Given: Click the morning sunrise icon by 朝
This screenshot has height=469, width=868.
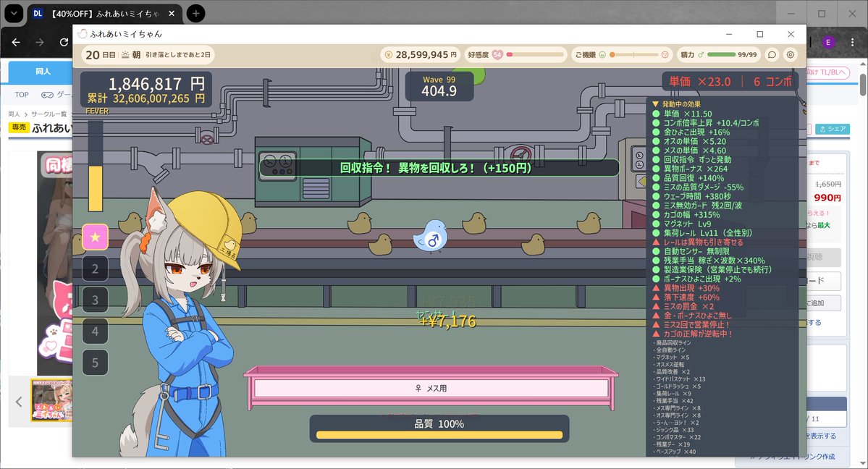Looking at the screenshot, I should pos(126,55).
